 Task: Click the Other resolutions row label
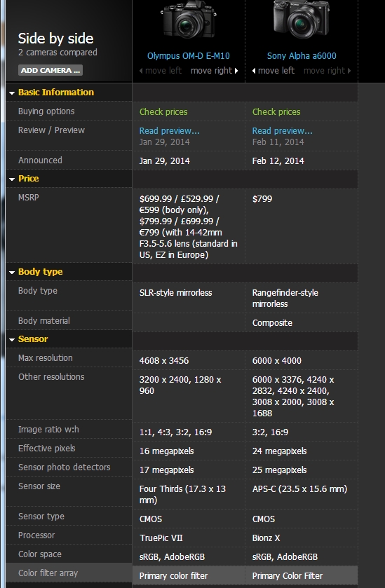51,376
